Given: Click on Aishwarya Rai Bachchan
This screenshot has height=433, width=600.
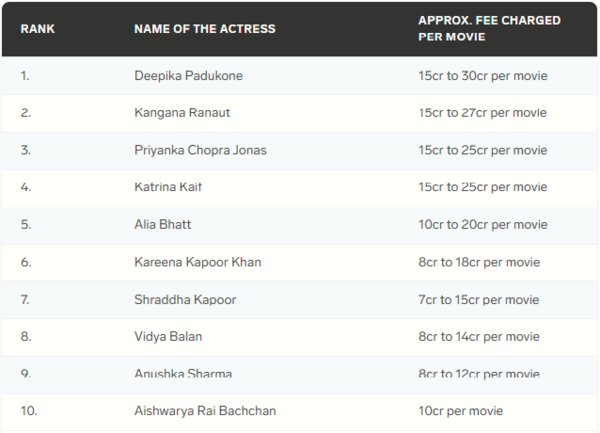Looking at the screenshot, I should pos(205,411).
